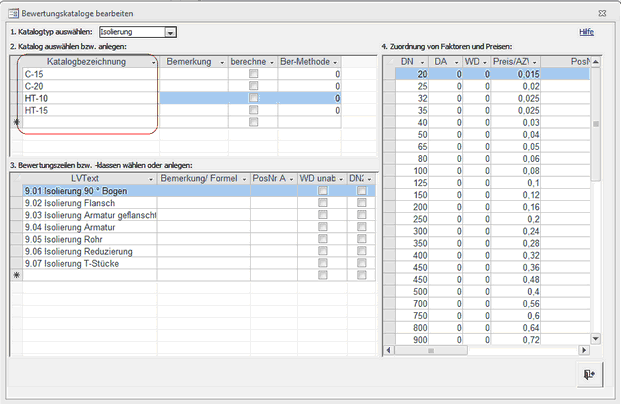The height and width of the screenshot is (405, 621).
Task: Click the new row asterisk in Bewertungszeilen table
Action: coord(15,275)
